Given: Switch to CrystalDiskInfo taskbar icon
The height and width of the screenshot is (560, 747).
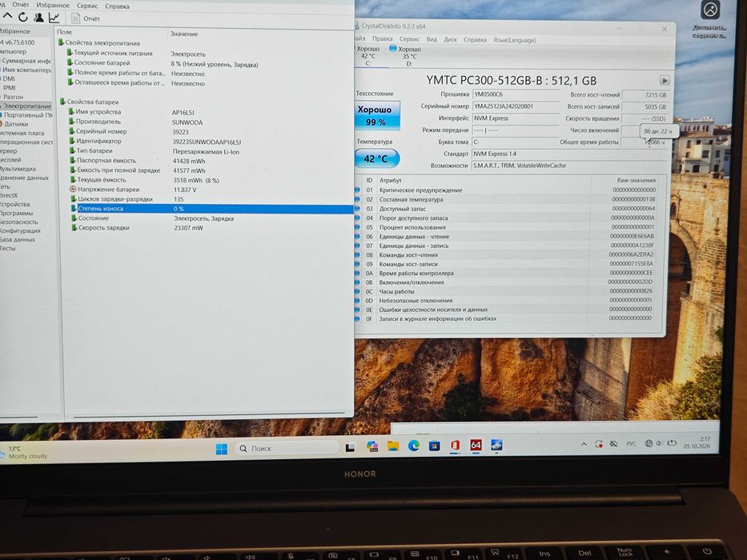Looking at the screenshot, I should pos(496,445).
